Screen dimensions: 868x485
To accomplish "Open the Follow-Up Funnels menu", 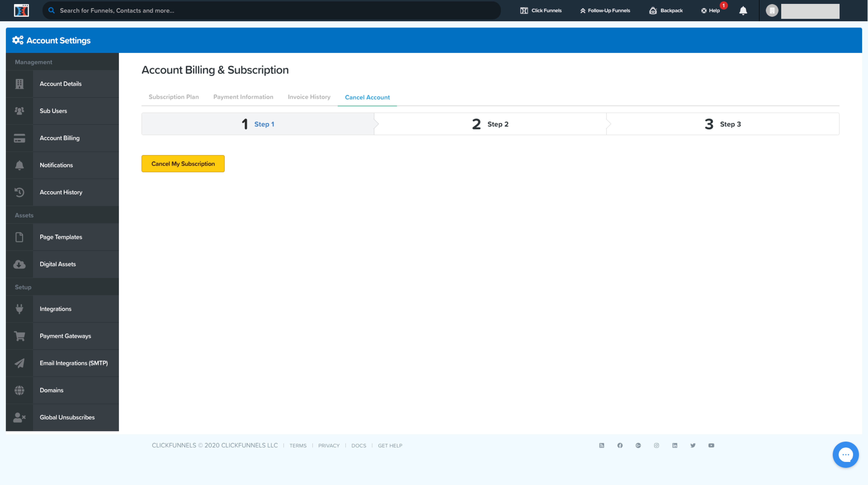I will (605, 10).
